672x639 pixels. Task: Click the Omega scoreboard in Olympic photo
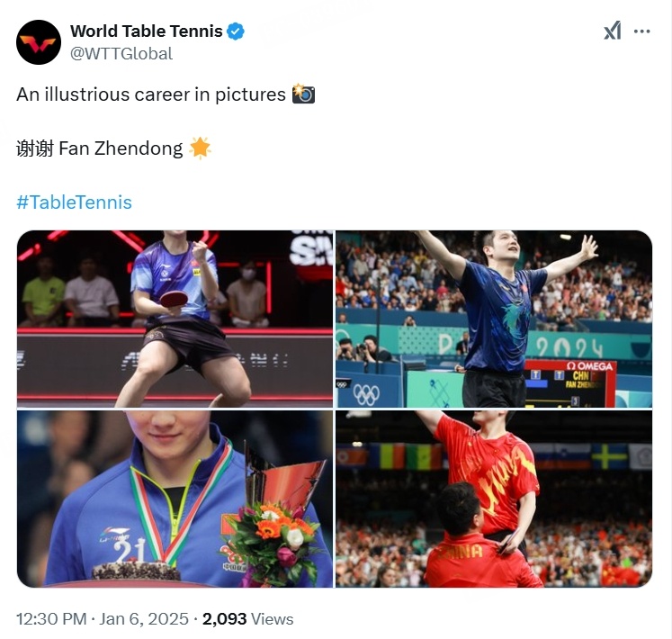pyautogui.click(x=570, y=383)
